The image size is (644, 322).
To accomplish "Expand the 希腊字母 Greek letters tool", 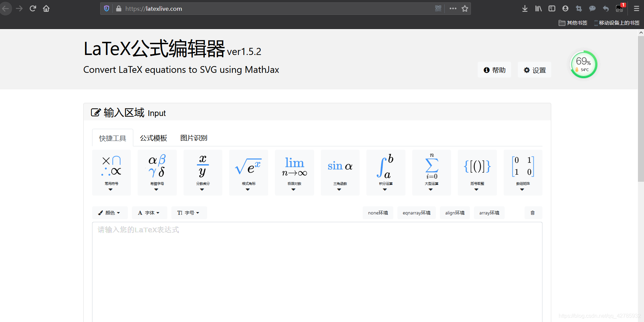I will click(157, 172).
